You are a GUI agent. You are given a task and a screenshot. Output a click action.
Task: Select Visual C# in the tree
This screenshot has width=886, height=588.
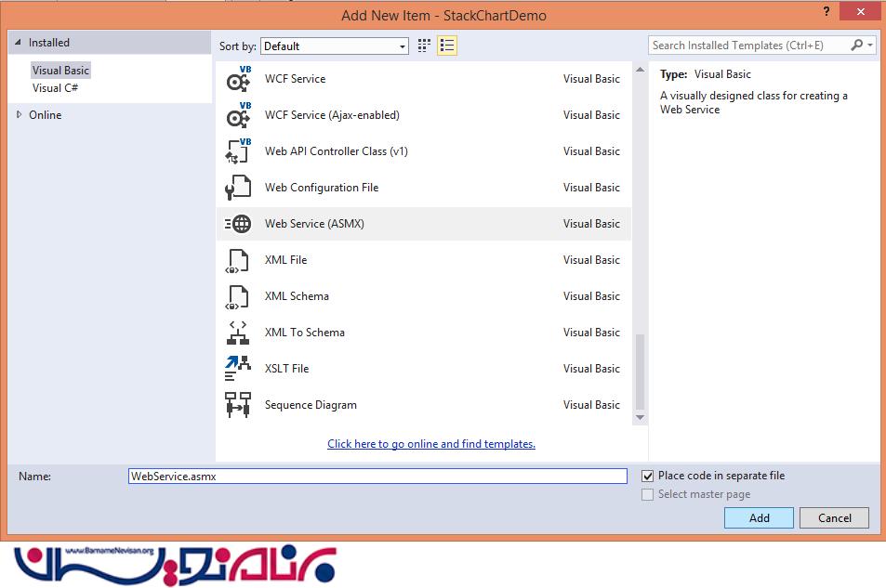(x=55, y=88)
